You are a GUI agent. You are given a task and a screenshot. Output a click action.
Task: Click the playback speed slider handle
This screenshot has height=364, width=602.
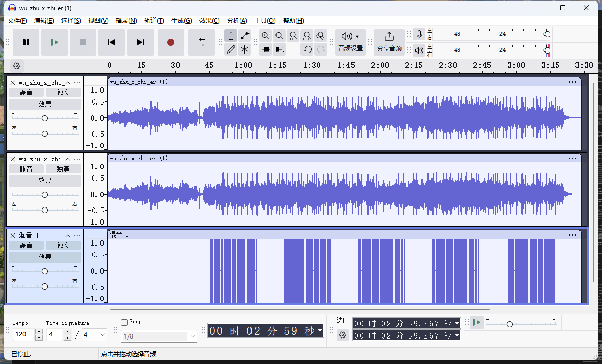[509, 324]
